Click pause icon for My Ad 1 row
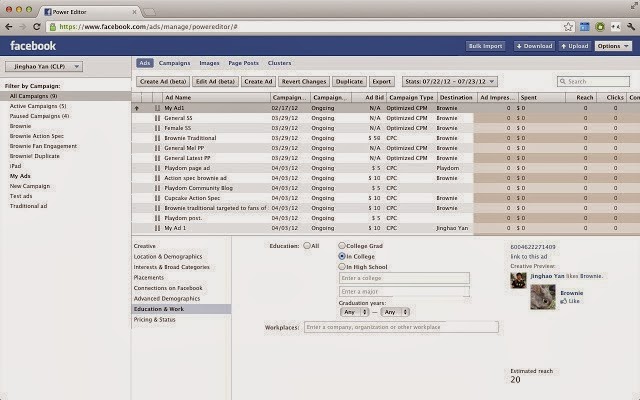 [157, 228]
